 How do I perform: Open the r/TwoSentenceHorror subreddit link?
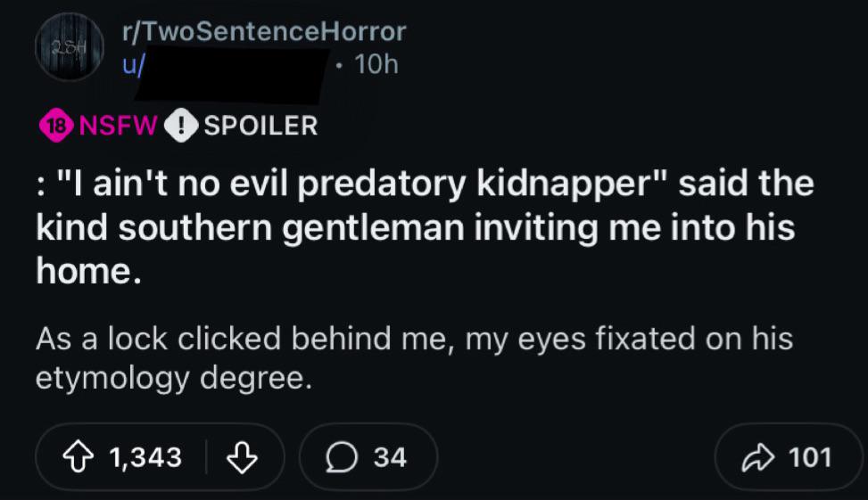[264, 32]
